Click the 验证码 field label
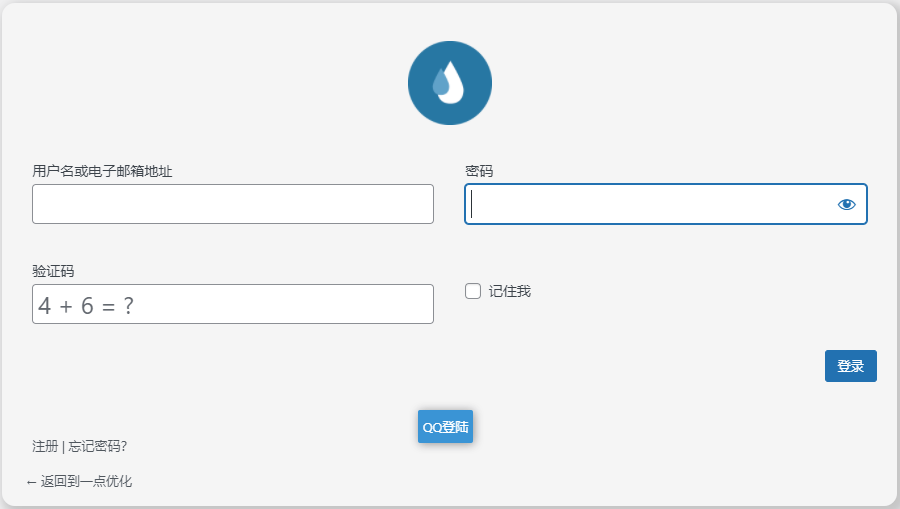This screenshot has height=509, width=900. tap(53, 271)
